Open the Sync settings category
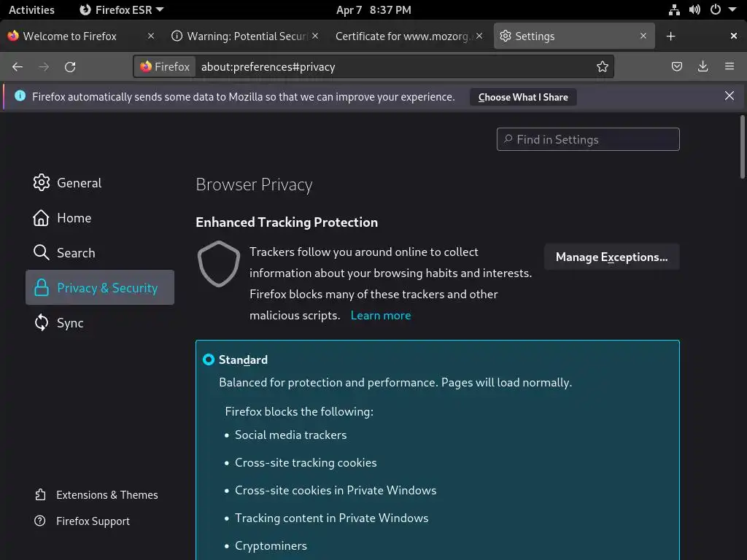This screenshot has height=560, width=747. (x=70, y=323)
